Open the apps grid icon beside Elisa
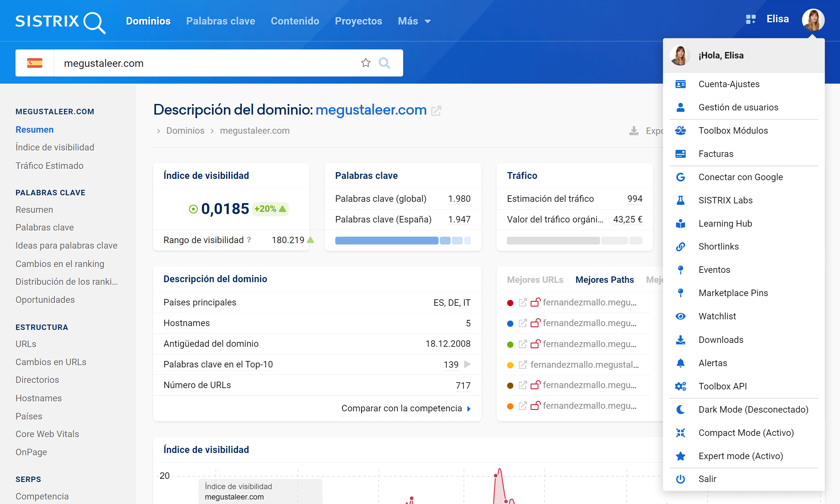This screenshot has height=504, width=840. point(750,19)
